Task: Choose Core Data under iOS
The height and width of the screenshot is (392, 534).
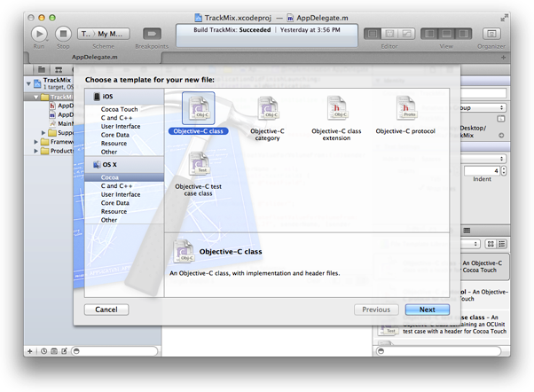Action: (114, 135)
